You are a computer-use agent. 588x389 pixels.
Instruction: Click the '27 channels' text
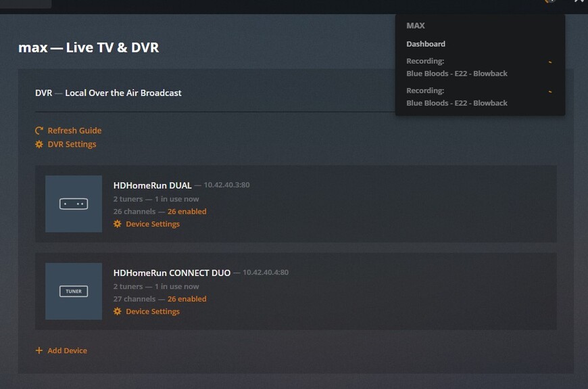click(134, 299)
